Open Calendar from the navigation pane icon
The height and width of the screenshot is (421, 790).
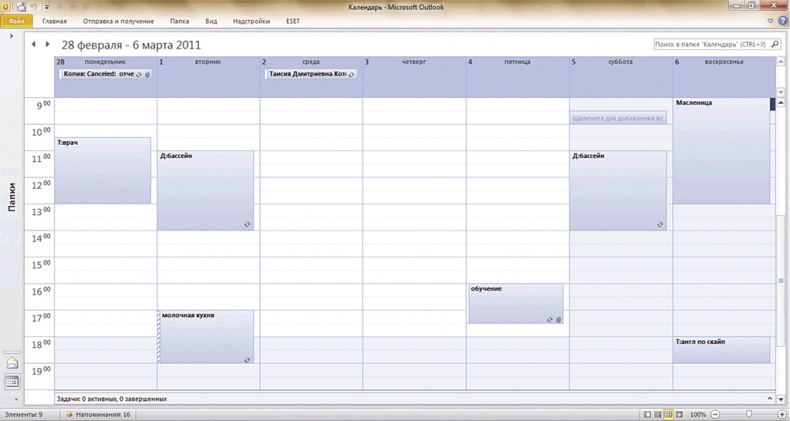[x=12, y=381]
